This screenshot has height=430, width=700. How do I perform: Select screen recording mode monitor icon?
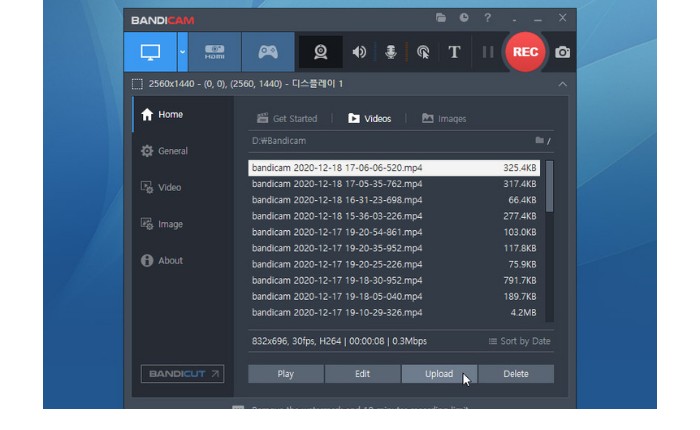click(x=150, y=52)
